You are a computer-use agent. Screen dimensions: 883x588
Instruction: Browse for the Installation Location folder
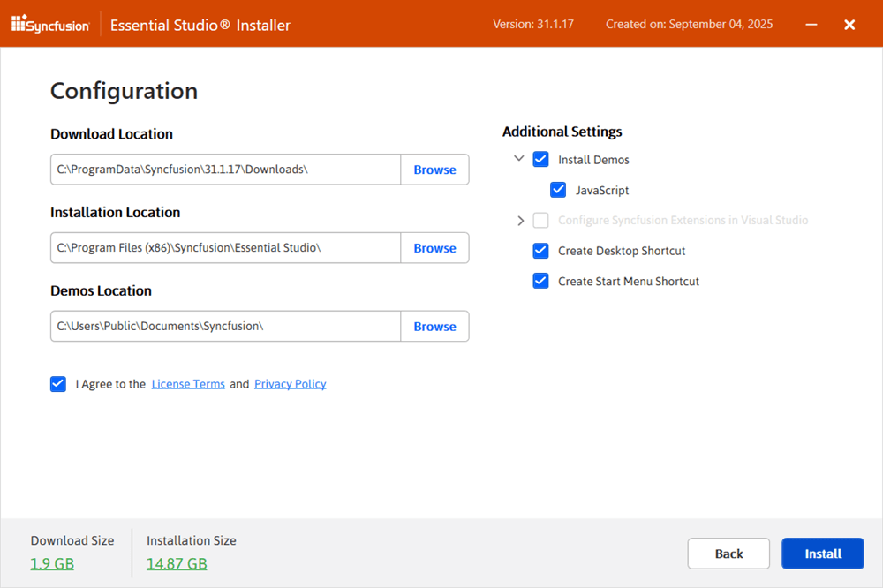click(x=434, y=248)
